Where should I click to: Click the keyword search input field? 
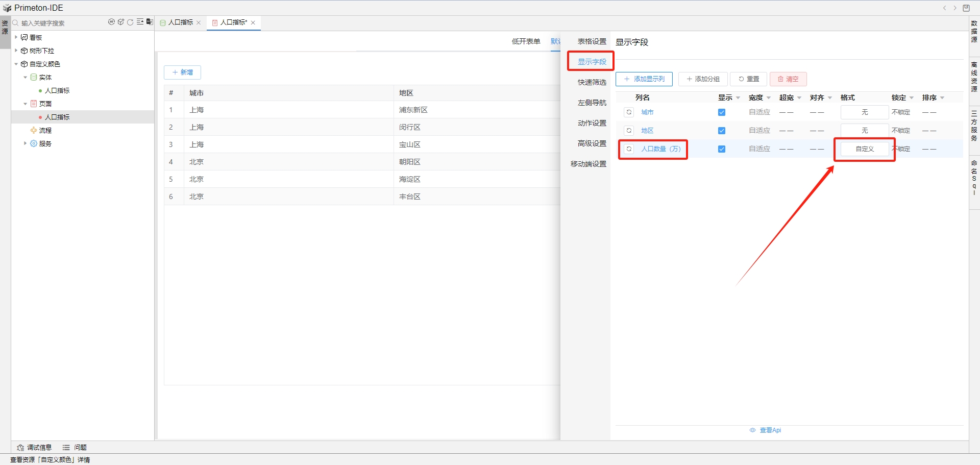tap(61, 23)
